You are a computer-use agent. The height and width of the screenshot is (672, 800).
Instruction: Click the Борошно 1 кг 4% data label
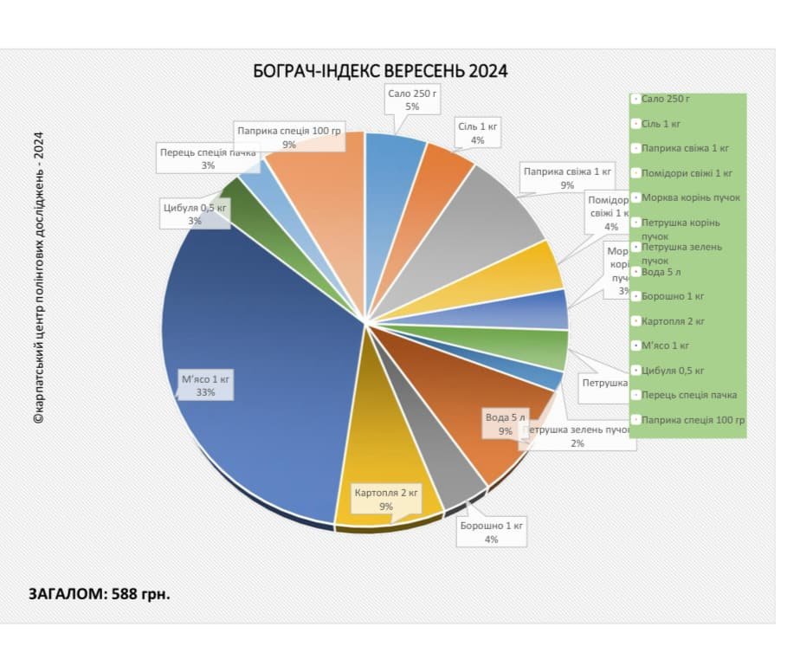click(491, 532)
